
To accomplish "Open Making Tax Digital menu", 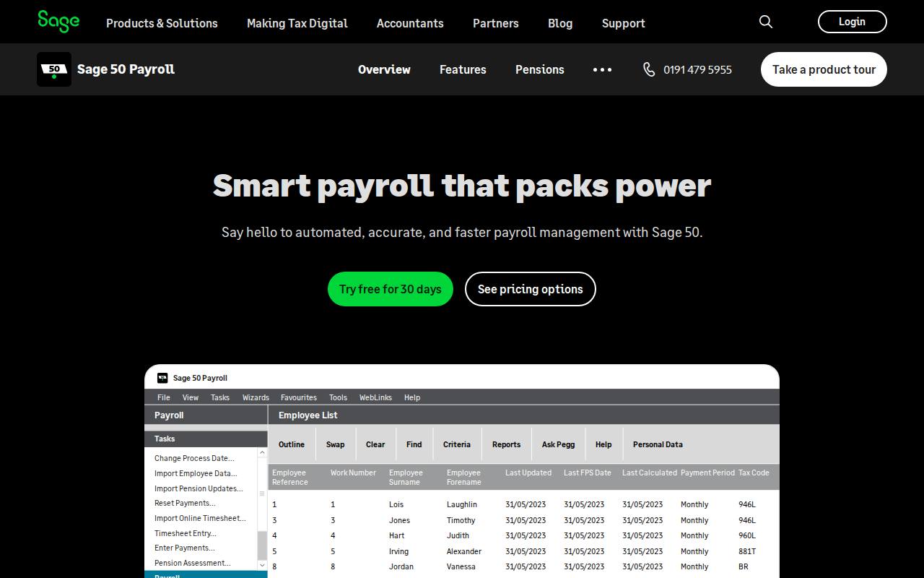I will click(297, 23).
